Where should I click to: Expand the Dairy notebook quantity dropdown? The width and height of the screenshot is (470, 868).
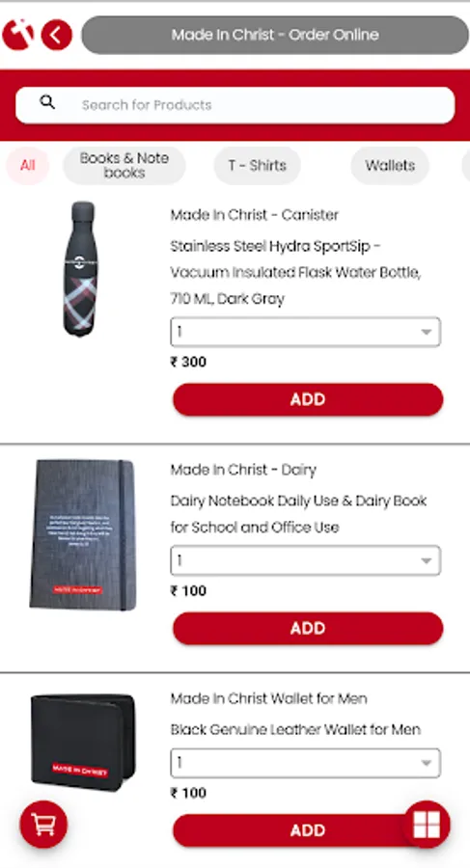point(305,560)
